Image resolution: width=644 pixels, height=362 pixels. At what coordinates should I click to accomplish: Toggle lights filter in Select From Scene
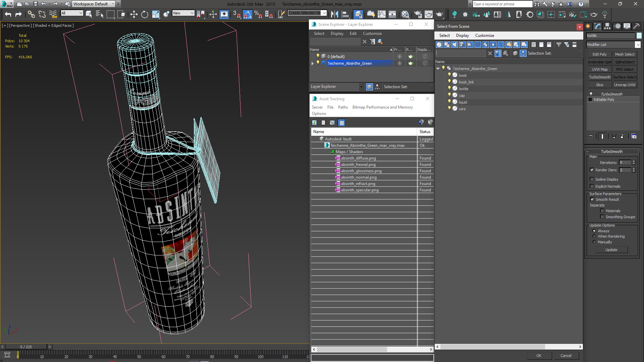coord(454,45)
